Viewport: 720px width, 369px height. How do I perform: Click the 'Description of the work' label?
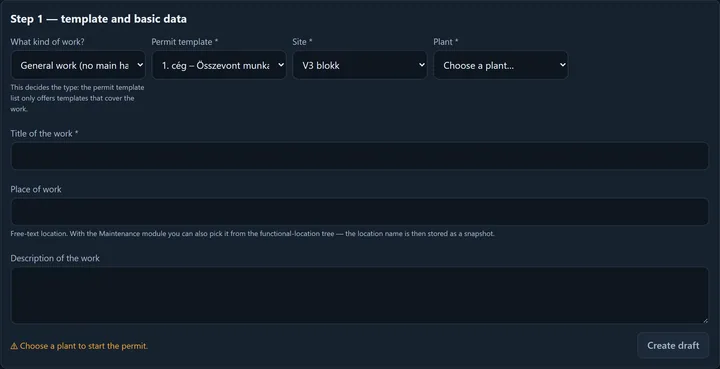(55, 258)
